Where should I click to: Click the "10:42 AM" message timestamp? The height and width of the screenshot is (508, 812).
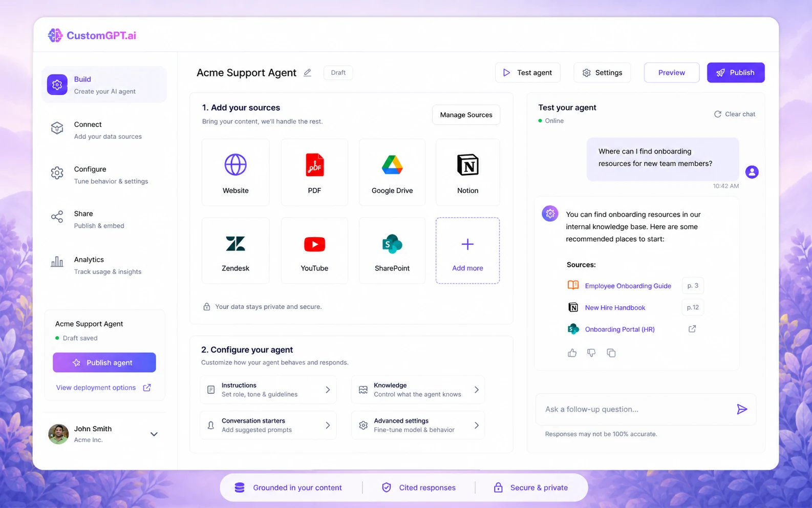[725, 186]
